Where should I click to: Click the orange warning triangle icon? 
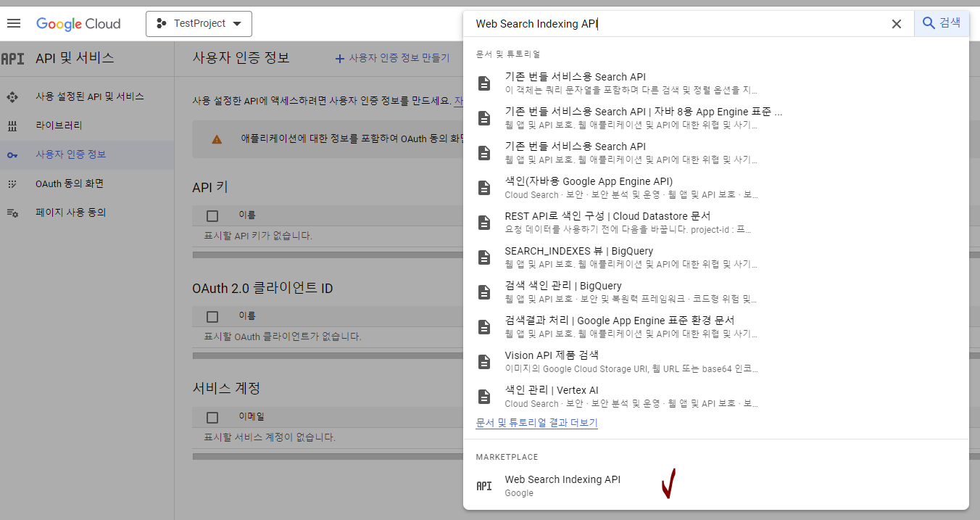point(217,139)
